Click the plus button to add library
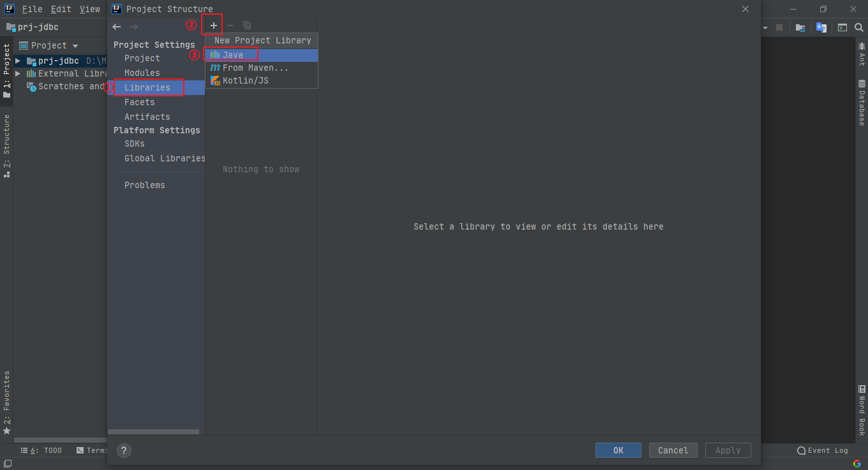The width and height of the screenshot is (868, 470). click(214, 26)
